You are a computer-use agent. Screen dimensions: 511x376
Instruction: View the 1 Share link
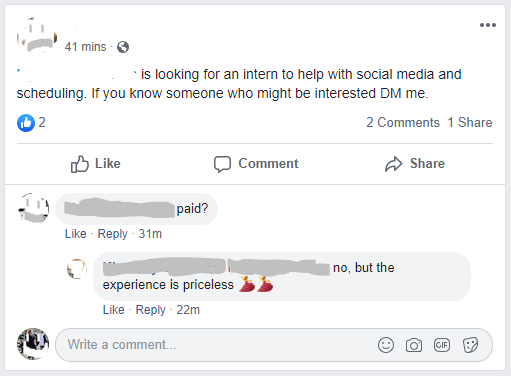pos(470,122)
